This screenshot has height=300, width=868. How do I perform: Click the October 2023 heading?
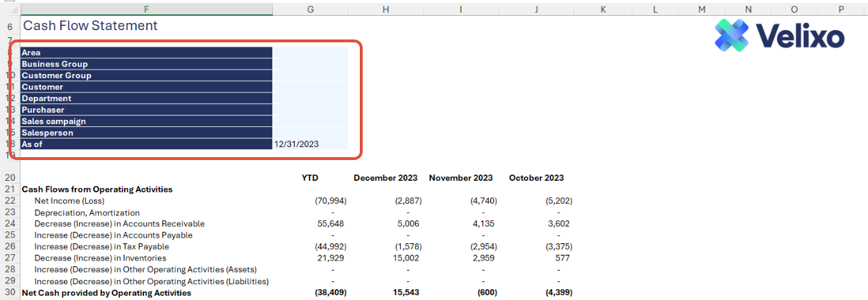(536, 178)
